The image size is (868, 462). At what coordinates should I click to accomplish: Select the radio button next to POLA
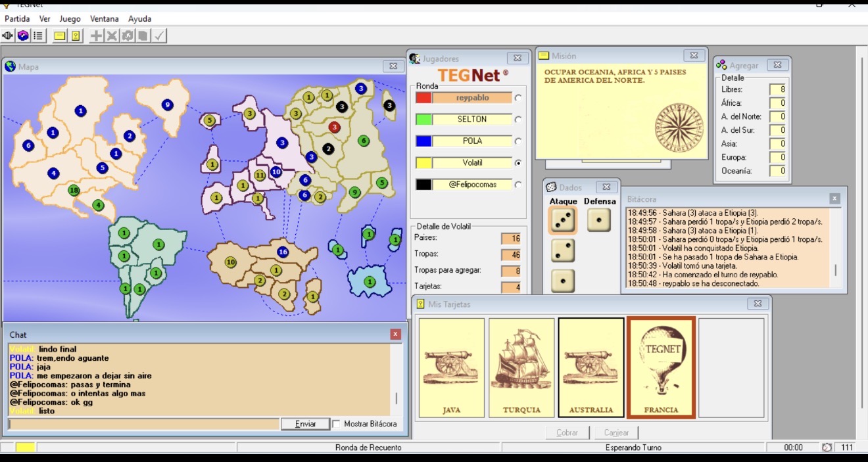(x=518, y=141)
